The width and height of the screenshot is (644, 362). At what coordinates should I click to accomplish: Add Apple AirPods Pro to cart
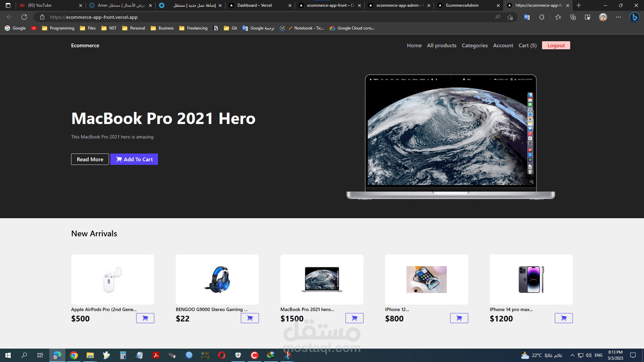pos(145,318)
